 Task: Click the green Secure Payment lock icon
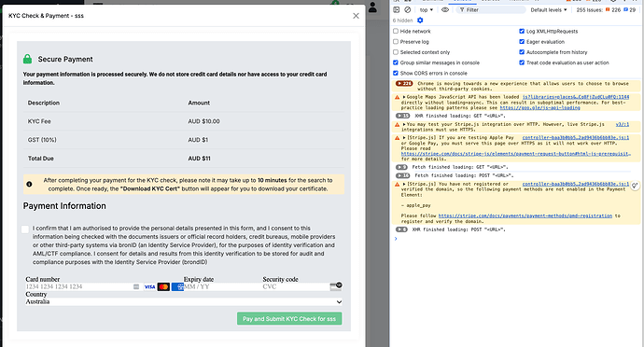click(27, 59)
